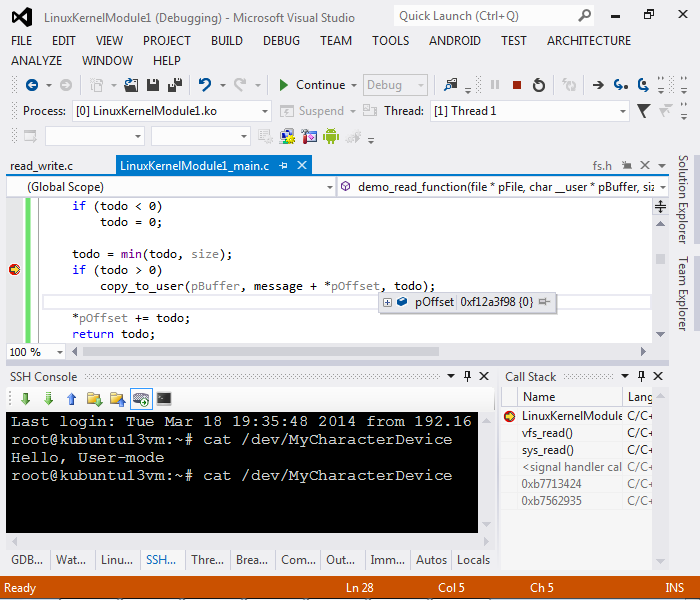Close the SSH Console panel
This screenshot has width=700, height=600.
click(x=484, y=376)
